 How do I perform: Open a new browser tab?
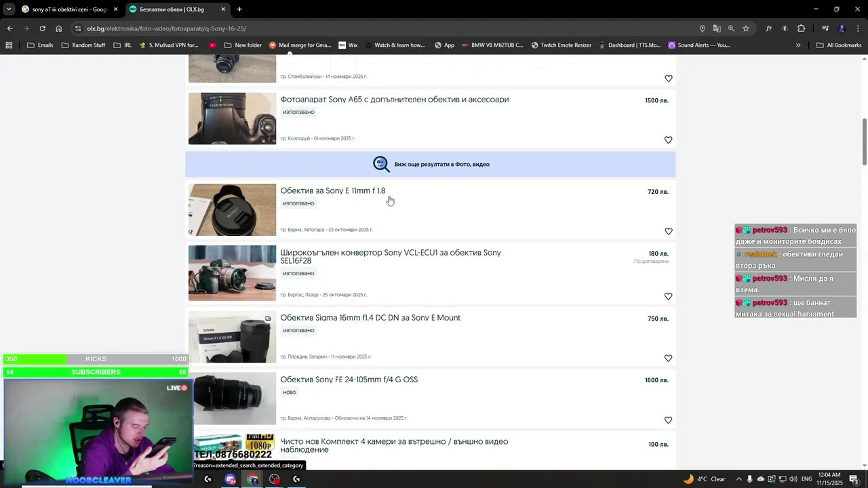[x=239, y=9]
